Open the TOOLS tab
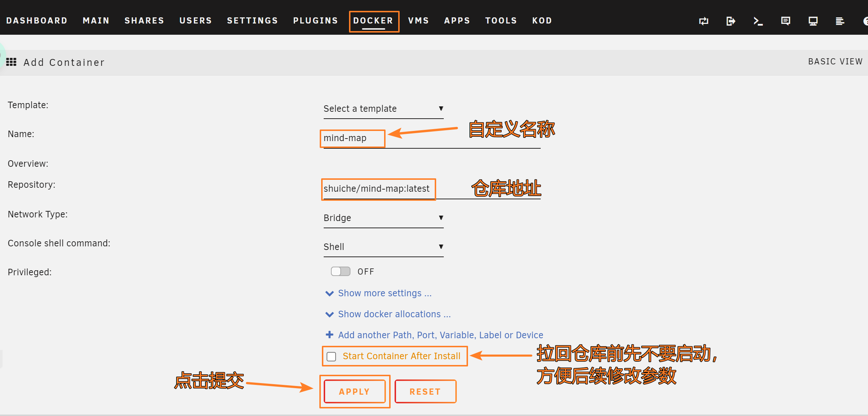Viewport: 868px width, 416px height. (501, 21)
